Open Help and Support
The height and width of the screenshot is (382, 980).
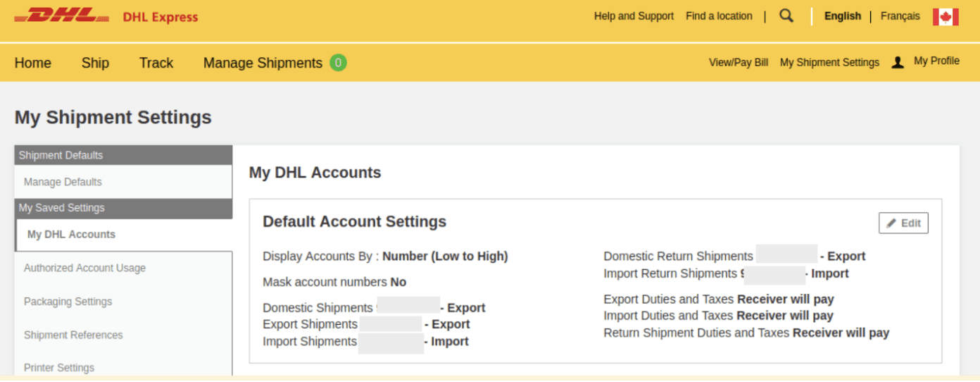634,16
